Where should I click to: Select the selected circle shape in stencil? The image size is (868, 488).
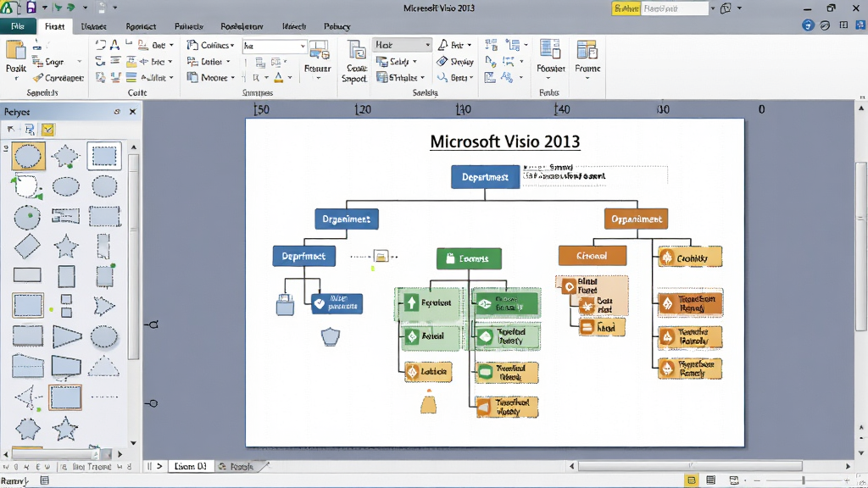[x=27, y=156]
